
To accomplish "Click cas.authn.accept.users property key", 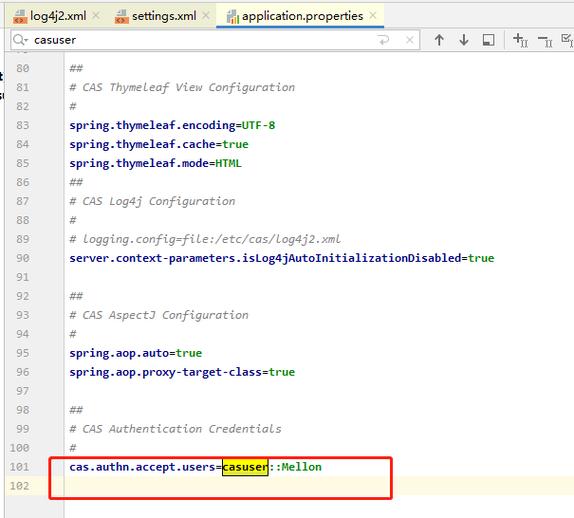I will 142,467.
